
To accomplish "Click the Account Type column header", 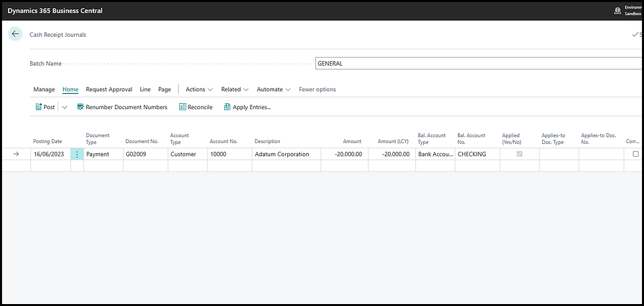I will click(x=179, y=139).
